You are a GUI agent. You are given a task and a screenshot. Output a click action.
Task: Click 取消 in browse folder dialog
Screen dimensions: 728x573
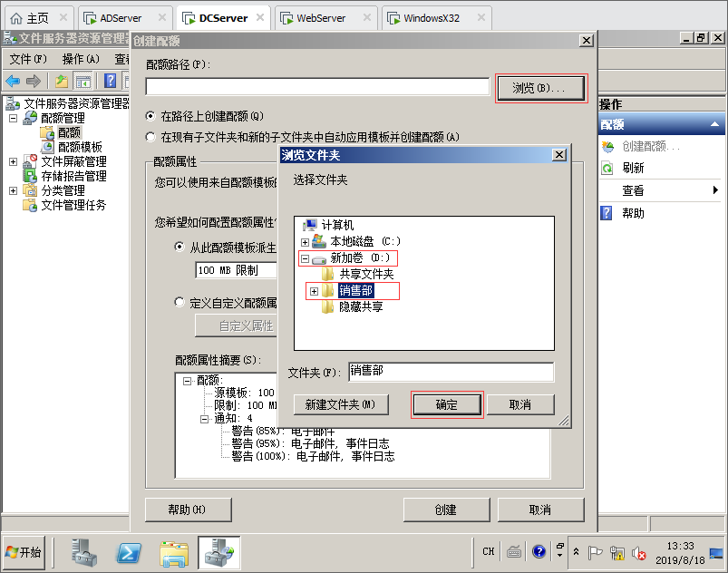[x=520, y=405]
